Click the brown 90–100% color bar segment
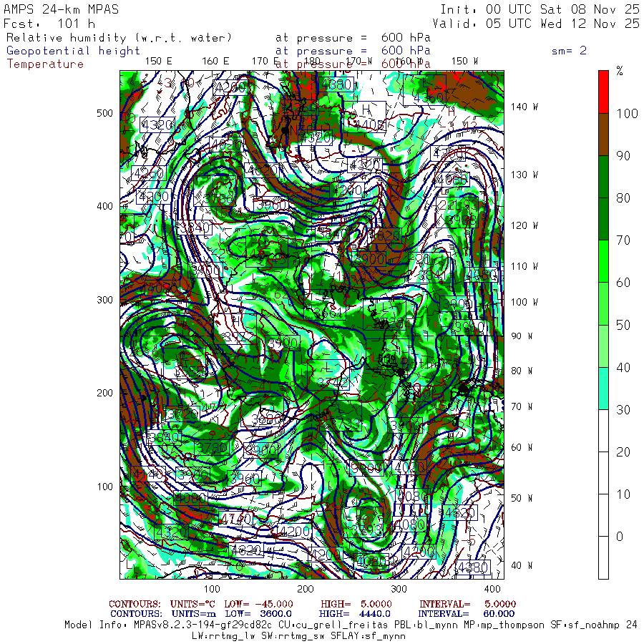 (x=603, y=135)
